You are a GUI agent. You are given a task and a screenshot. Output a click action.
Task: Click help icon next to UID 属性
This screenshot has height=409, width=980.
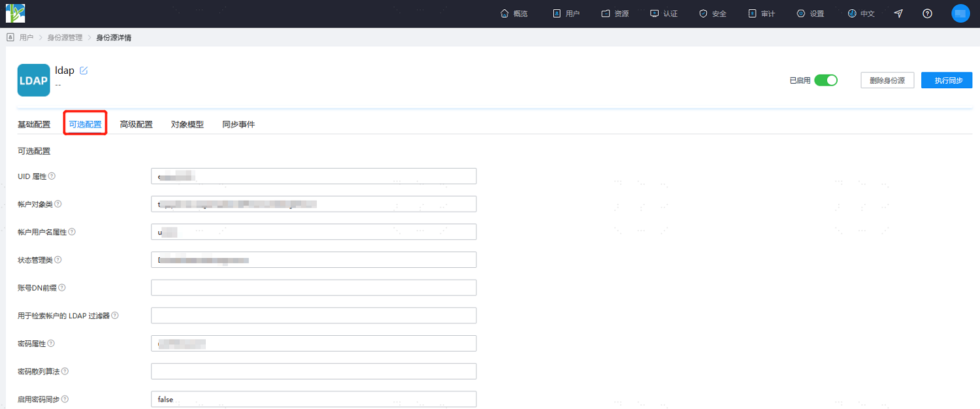tap(52, 176)
